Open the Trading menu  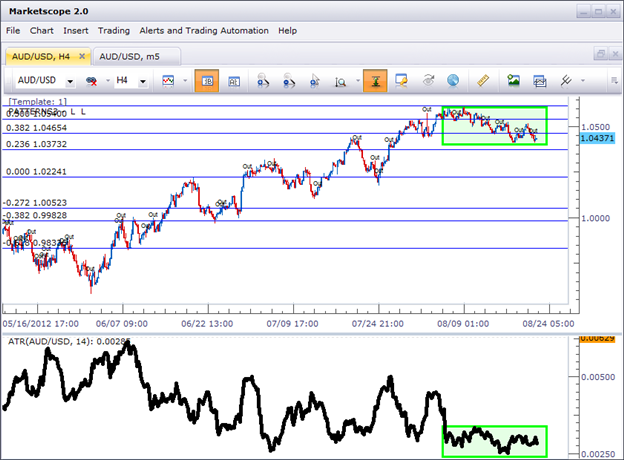[x=114, y=31]
